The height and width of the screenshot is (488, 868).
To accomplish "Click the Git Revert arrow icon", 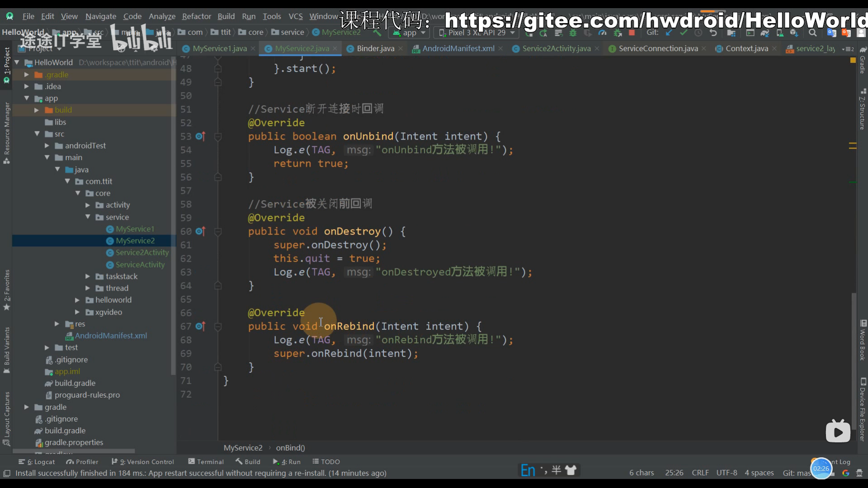I will 713,33.
